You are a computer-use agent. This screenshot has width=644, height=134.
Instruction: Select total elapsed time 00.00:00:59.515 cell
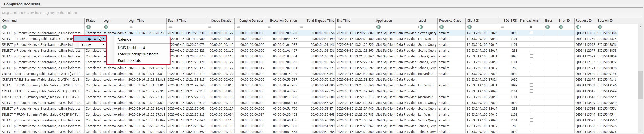[x=317, y=79]
